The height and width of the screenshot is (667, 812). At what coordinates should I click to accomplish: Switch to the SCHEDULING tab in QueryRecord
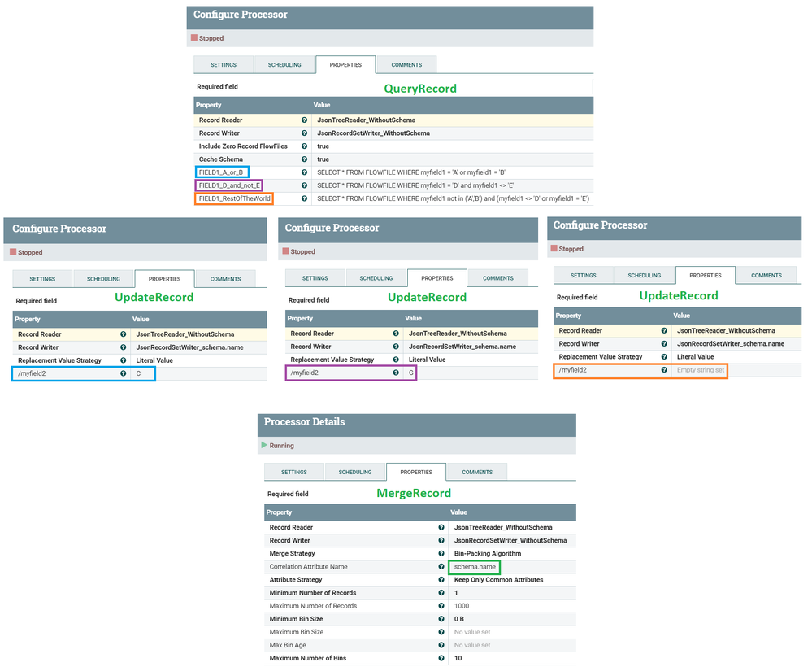(285, 64)
